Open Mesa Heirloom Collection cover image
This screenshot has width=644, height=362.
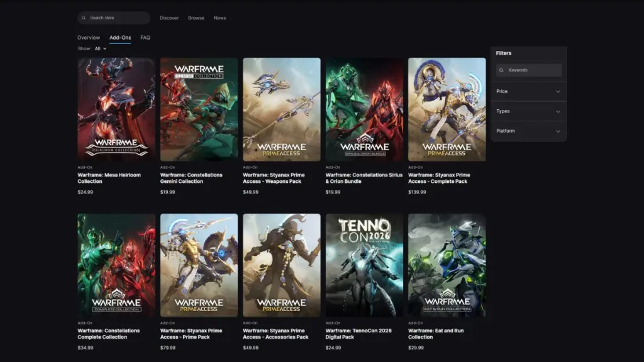tap(116, 109)
